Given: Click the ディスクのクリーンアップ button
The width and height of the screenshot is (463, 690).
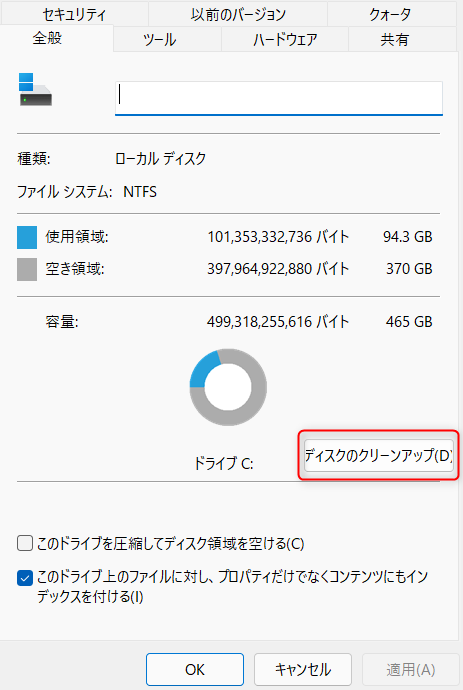Looking at the screenshot, I should [x=378, y=455].
